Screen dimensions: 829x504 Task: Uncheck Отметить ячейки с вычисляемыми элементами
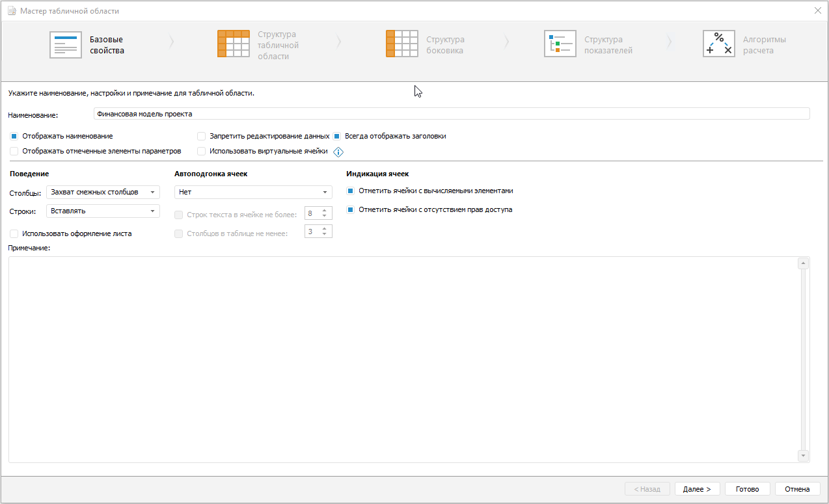[350, 191]
